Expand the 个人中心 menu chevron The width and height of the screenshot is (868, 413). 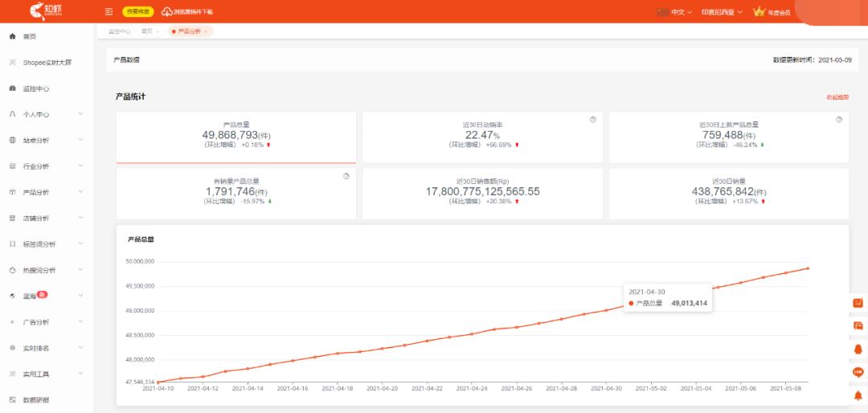(x=81, y=114)
